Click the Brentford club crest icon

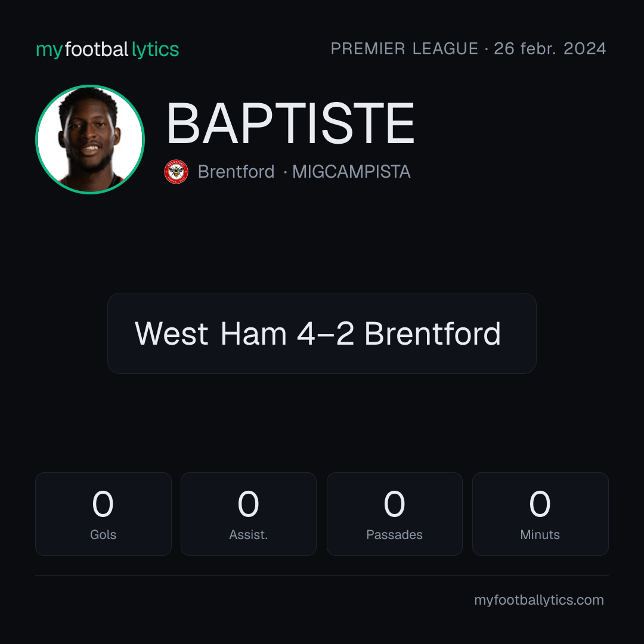tap(176, 172)
